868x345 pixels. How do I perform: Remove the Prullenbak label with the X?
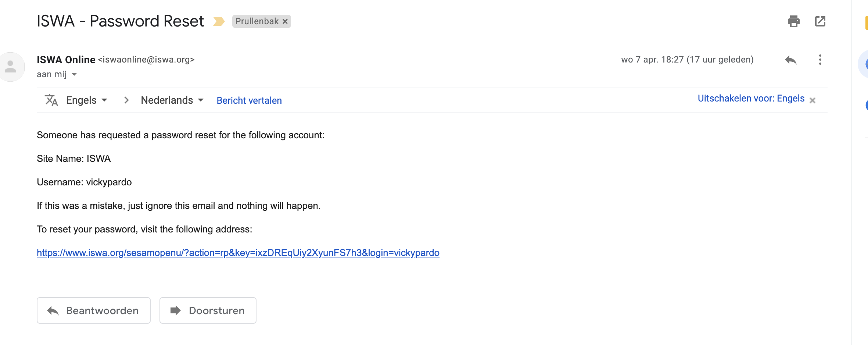tap(285, 22)
